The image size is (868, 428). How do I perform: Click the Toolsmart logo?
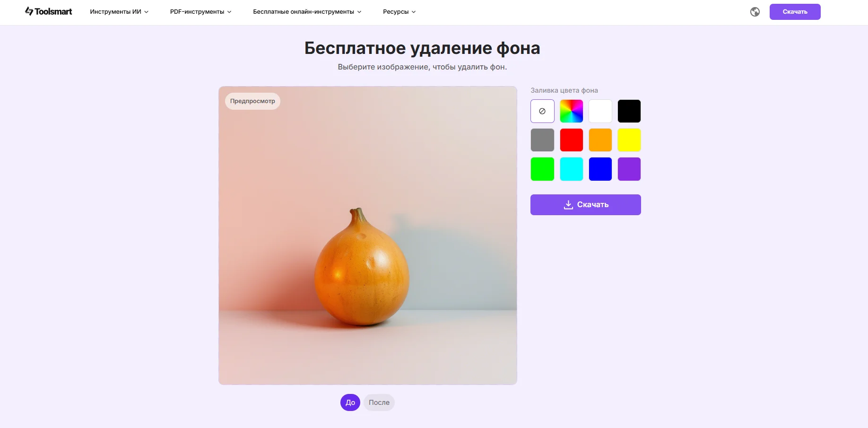48,11
